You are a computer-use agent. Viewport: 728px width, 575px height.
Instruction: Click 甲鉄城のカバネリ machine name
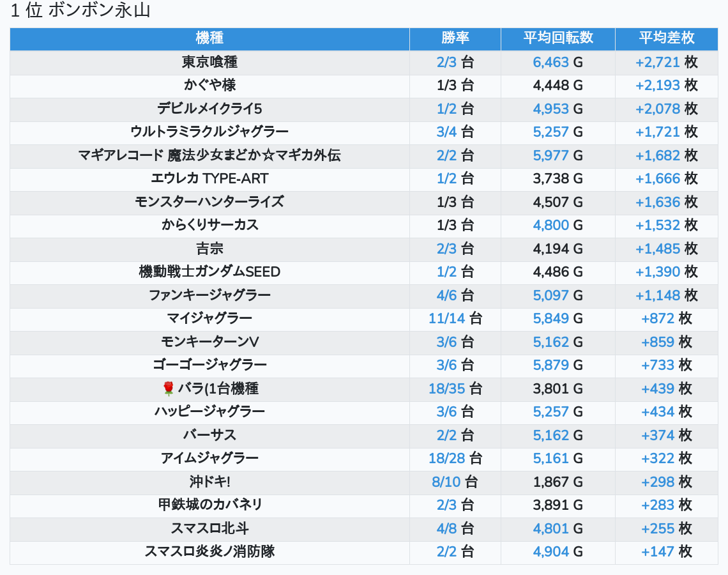209,505
